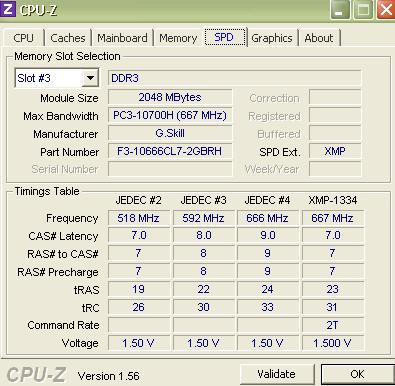This screenshot has width=395, height=386.
Task: Click the Max Bandwidth label
Action: (61, 116)
